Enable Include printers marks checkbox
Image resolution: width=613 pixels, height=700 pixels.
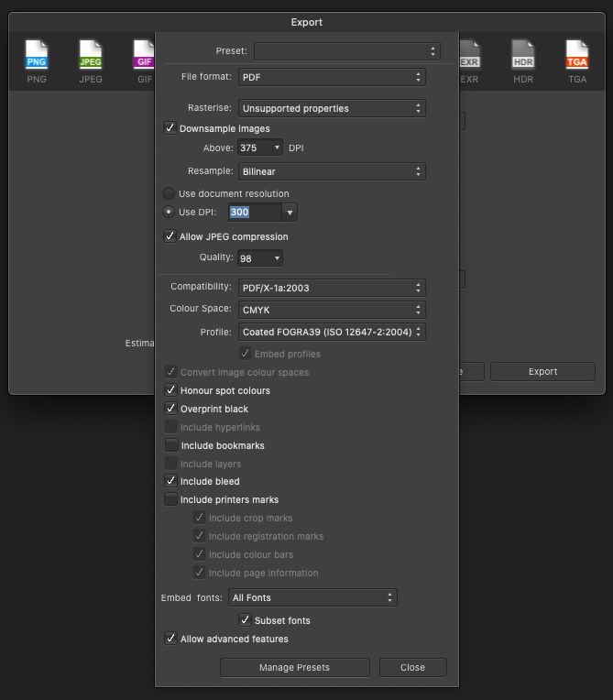[x=170, y=500]
